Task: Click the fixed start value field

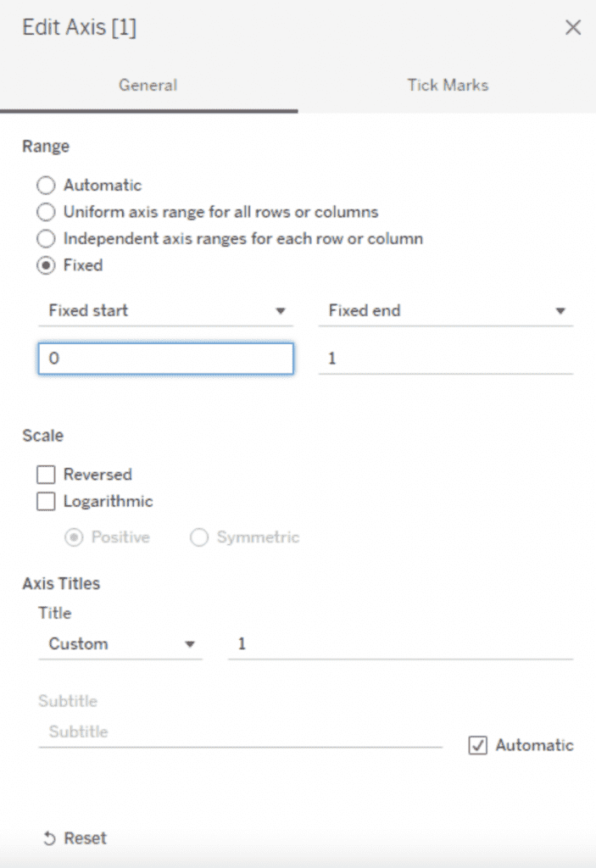Action: (x=165, y=359)
